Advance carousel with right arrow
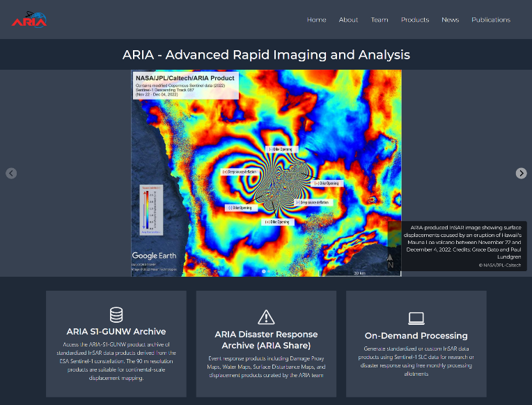 click(x=521, y=174)
